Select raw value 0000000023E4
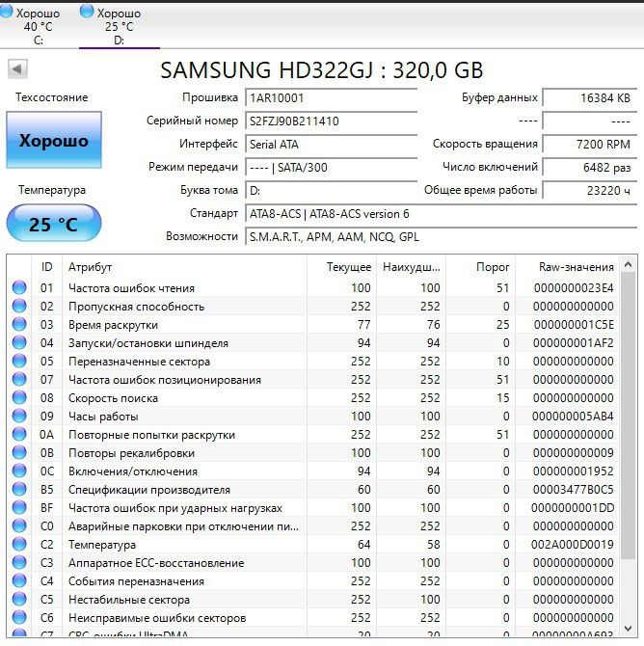Viewport: 644px width, 646px height. click(574, 288)
